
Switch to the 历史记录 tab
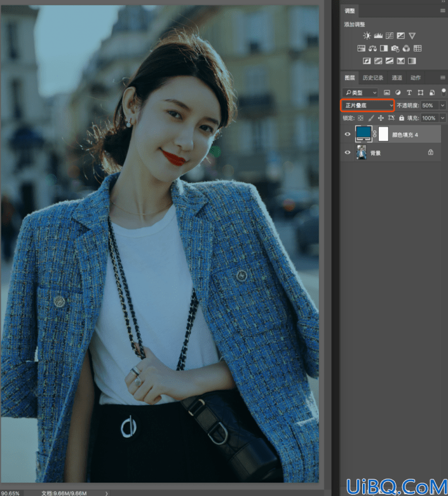[373, 78]
